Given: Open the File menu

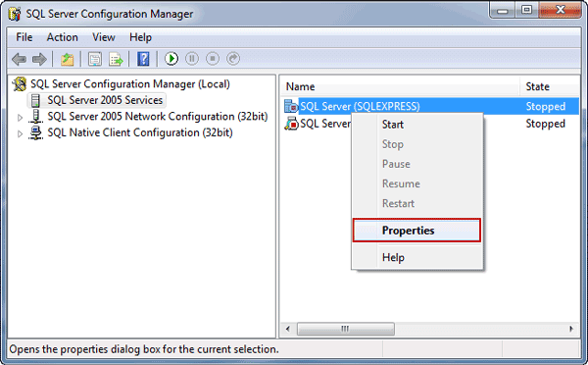Looking at the screenshot, I should pyautogui.click(x=24, y=37).
